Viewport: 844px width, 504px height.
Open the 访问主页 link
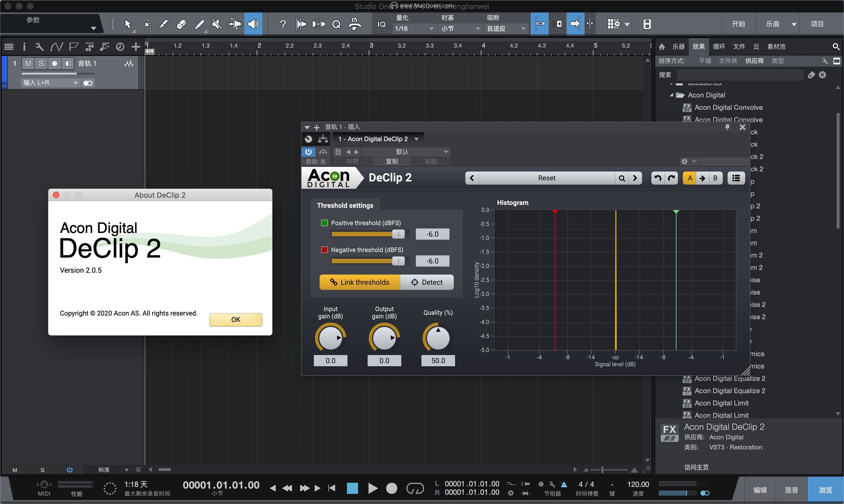coord(697,467)
